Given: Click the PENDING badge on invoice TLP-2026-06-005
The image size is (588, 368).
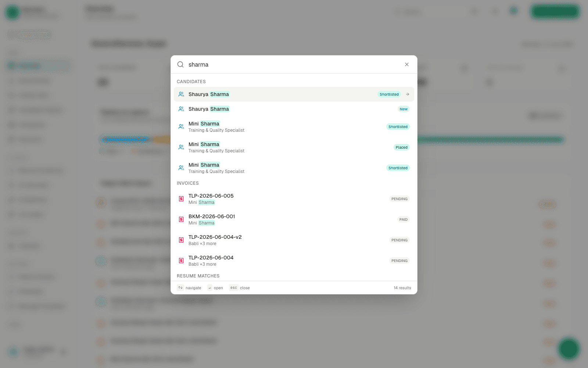Looking at the screenshot, I should point(399,199).
